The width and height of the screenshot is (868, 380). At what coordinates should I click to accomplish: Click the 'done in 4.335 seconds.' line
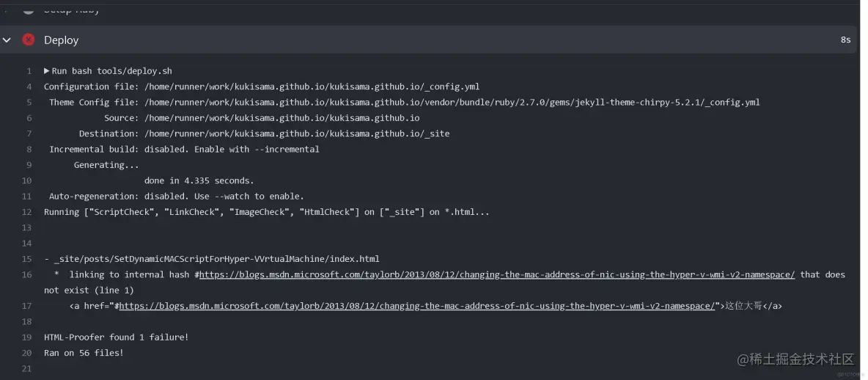[x=199, y=180]
